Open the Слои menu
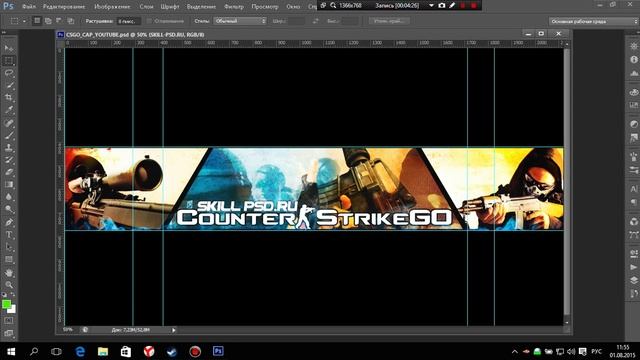Image resolution: width=640 pixels, height=360 pixels. point(146,7)
